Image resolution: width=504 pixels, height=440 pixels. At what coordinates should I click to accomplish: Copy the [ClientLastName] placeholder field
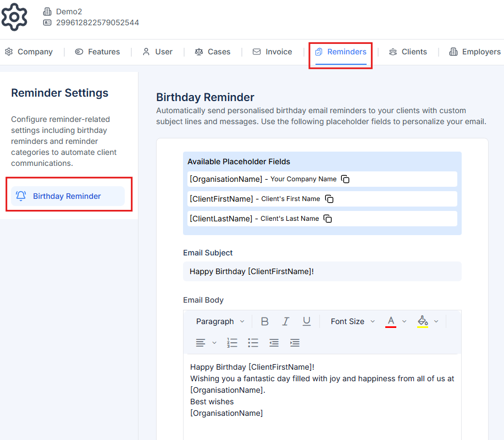[328, 219]
